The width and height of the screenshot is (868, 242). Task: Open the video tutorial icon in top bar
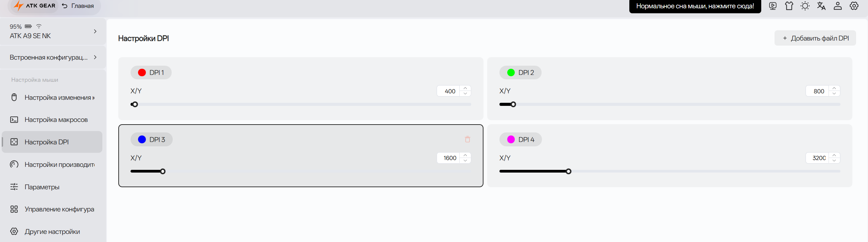click(773, 6)
